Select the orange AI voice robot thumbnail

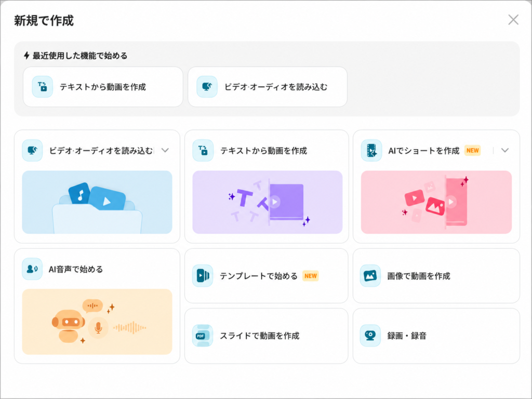click(97, 322)
